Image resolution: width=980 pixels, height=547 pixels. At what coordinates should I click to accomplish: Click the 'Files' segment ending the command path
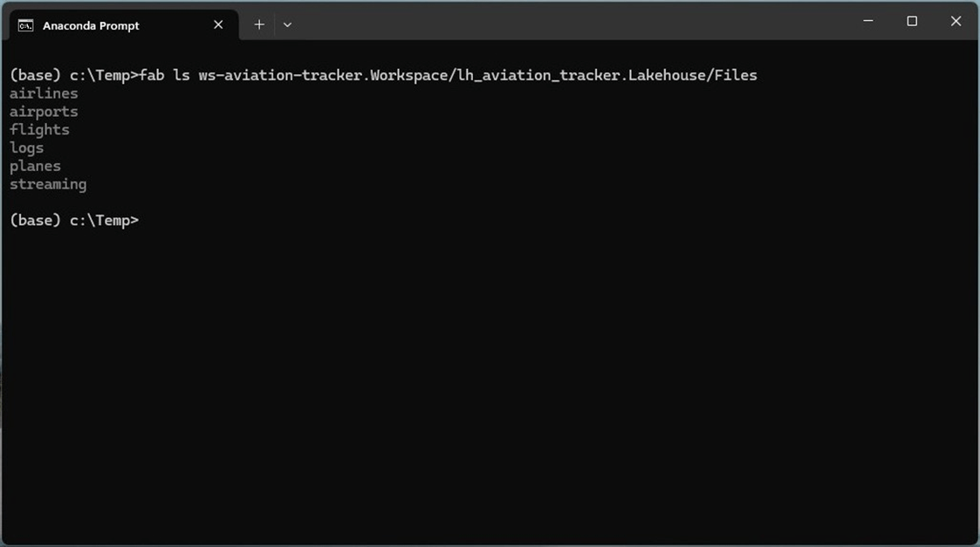[736, 75]
